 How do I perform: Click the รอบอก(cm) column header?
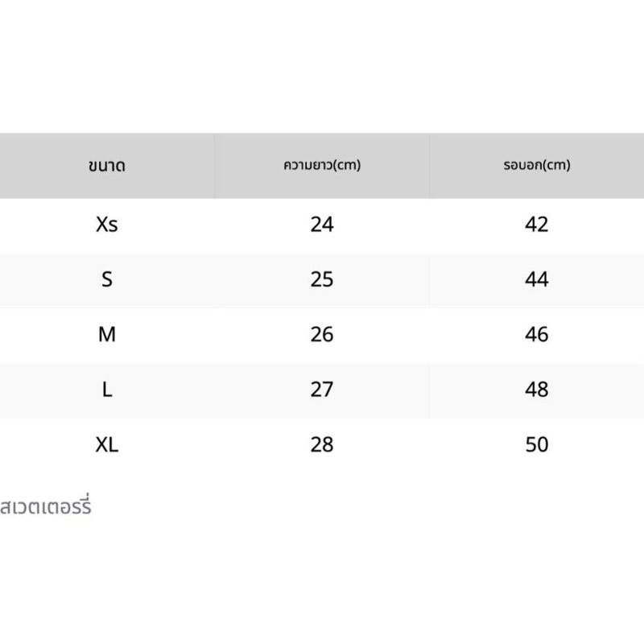pos(536,166)
